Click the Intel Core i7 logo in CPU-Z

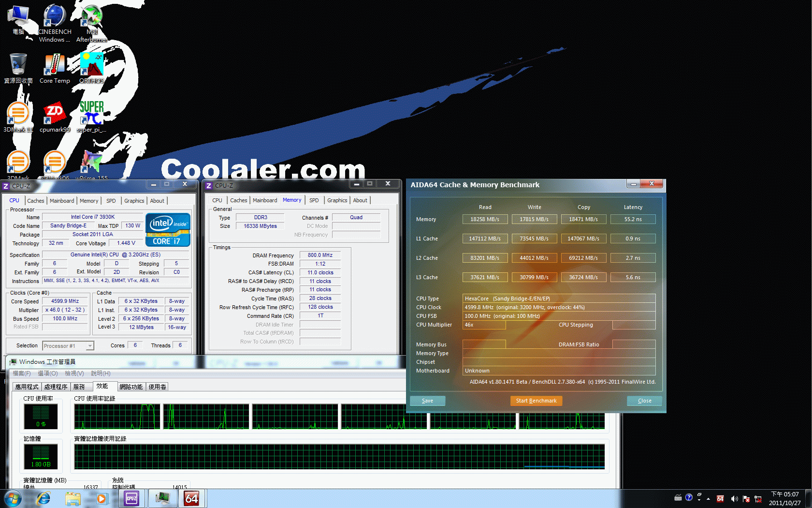(x=168, y=230)
